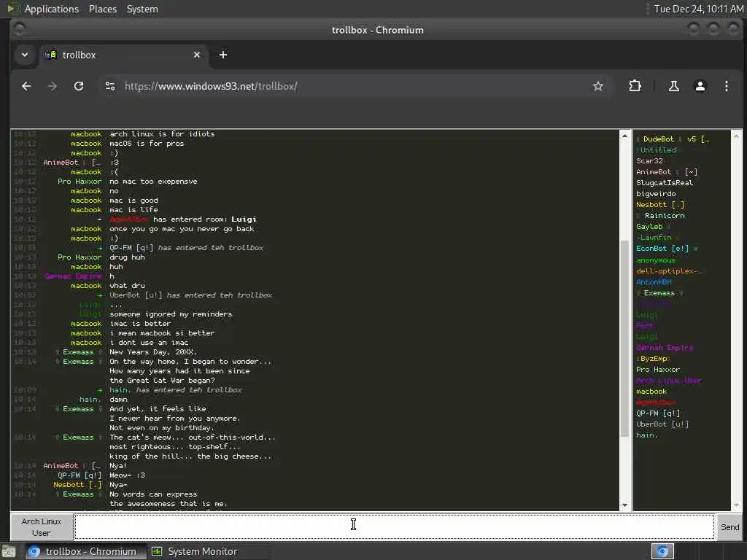
Task: Select Scar32 in the user list
Action: (649, 161)
